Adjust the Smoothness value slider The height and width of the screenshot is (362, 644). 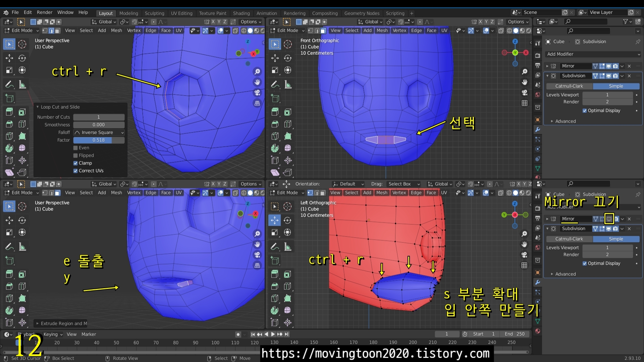click(x=99, y=125)
